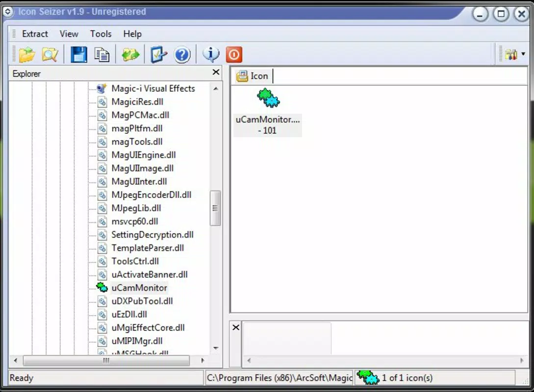Click the Explorer tree scroll down arrow

click(216, 348)
